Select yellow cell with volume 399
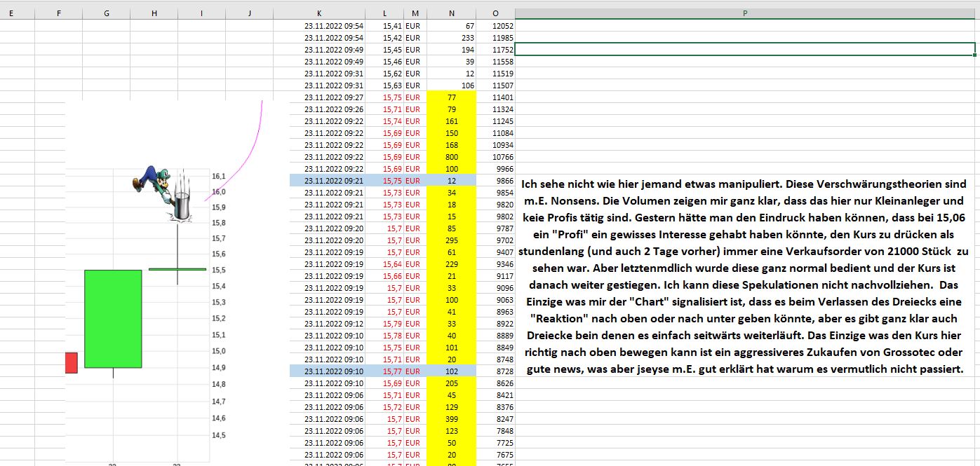Viewport: 980px width, 466px height. 450,419
